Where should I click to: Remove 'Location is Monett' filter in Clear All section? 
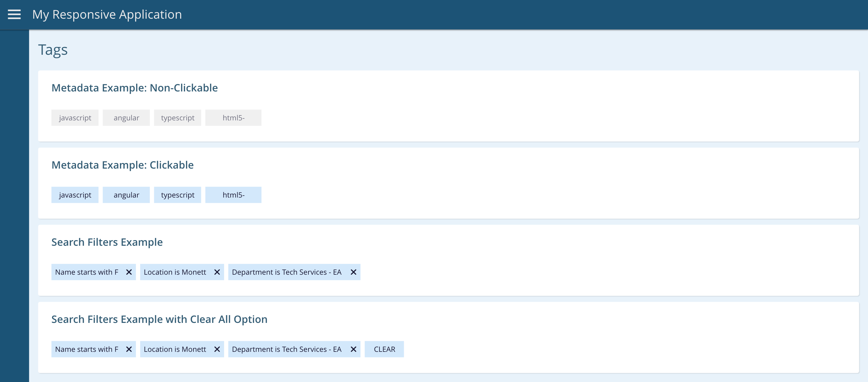pos(217,349)
